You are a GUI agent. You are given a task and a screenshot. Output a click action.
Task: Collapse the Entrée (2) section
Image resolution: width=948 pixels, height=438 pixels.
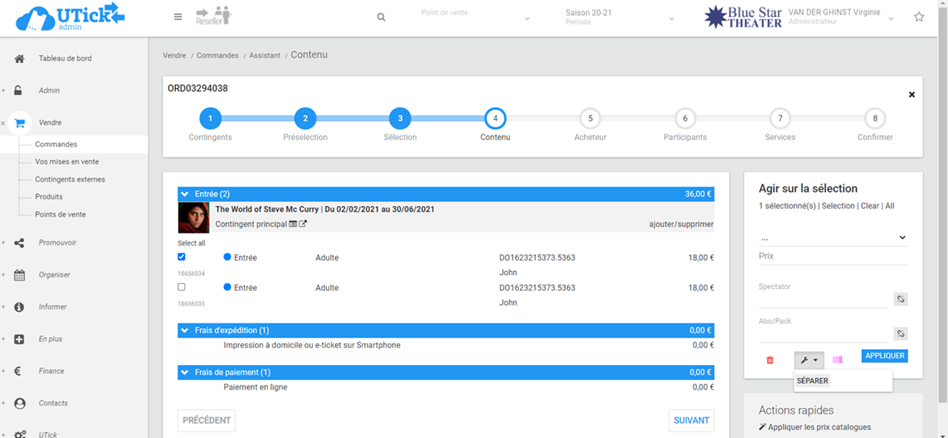pos(184,194)
